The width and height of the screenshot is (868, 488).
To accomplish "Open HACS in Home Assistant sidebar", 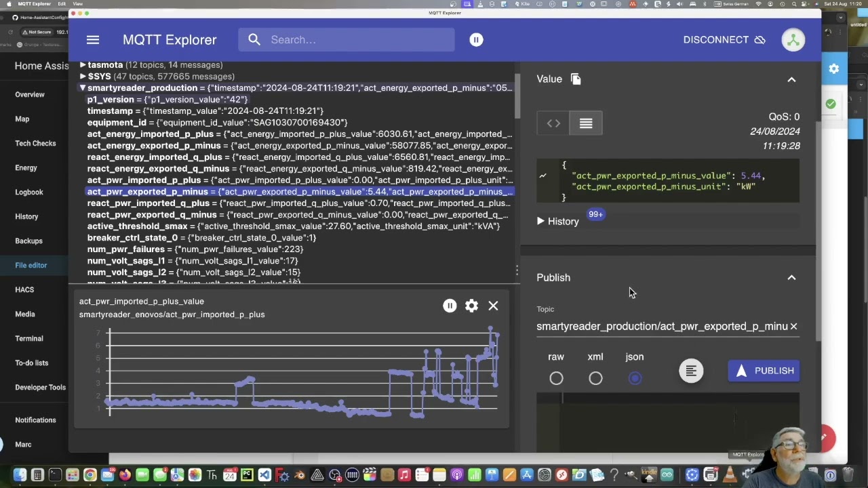I will coord(24,290).
